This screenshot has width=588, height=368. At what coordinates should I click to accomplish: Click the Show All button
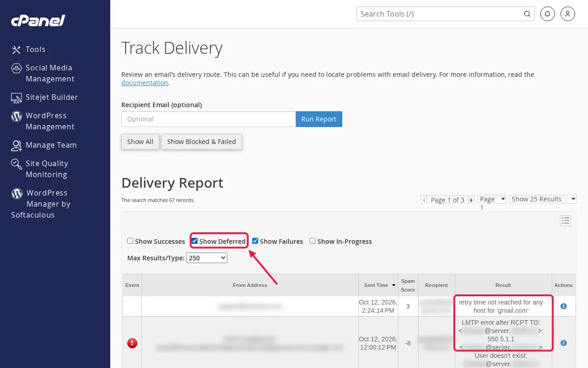140,142
